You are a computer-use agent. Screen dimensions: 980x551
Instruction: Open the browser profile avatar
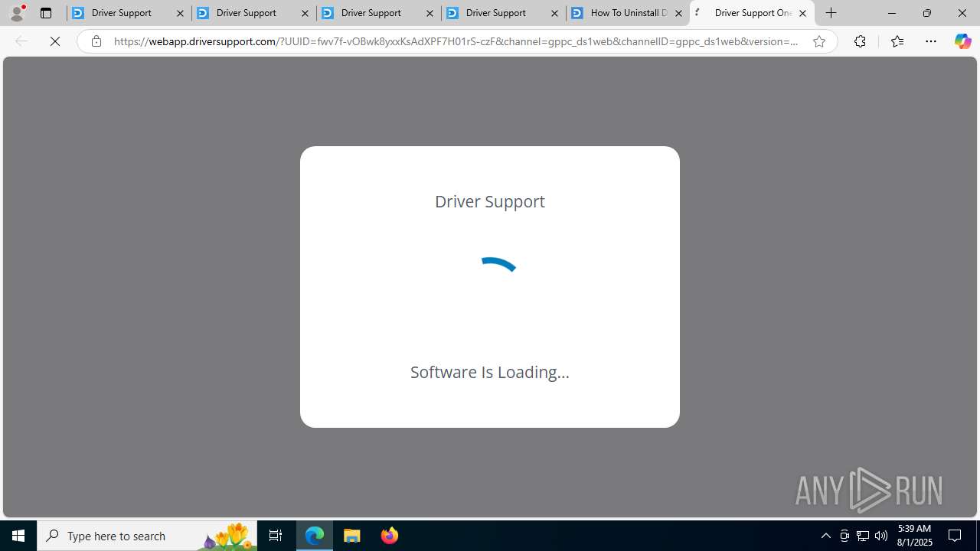tap(17, 13)
